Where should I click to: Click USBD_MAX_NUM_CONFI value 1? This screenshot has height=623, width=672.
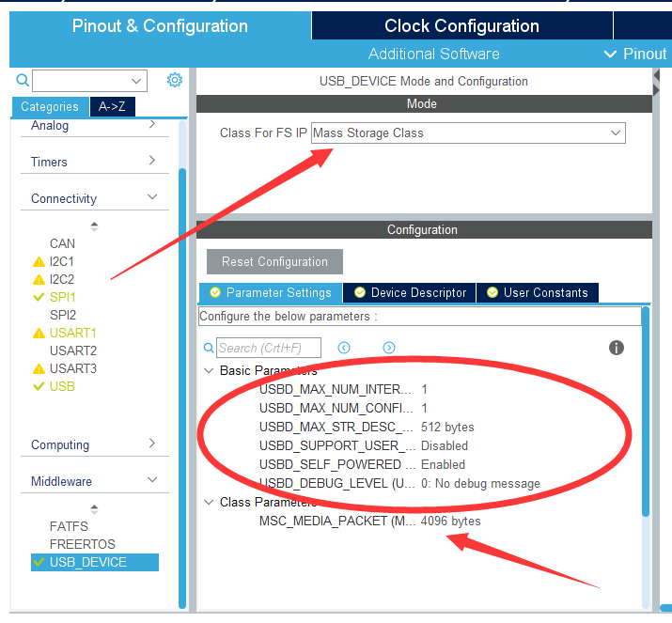click(x=424, y=408)
